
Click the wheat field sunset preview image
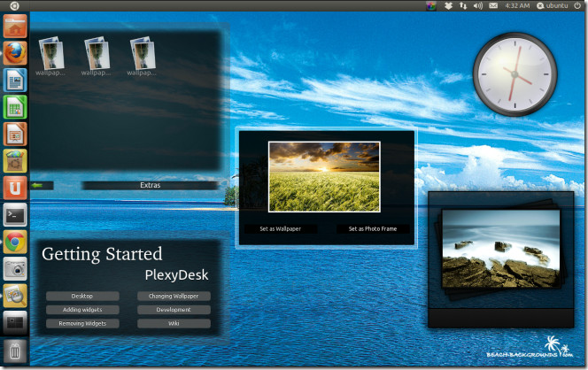tap(324, 176)
